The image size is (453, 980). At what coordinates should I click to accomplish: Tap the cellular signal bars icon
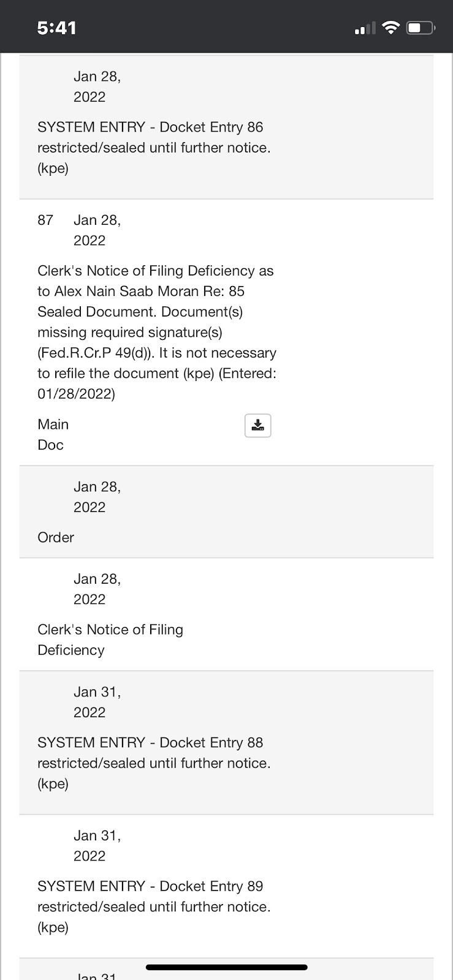tap(365, 28)
